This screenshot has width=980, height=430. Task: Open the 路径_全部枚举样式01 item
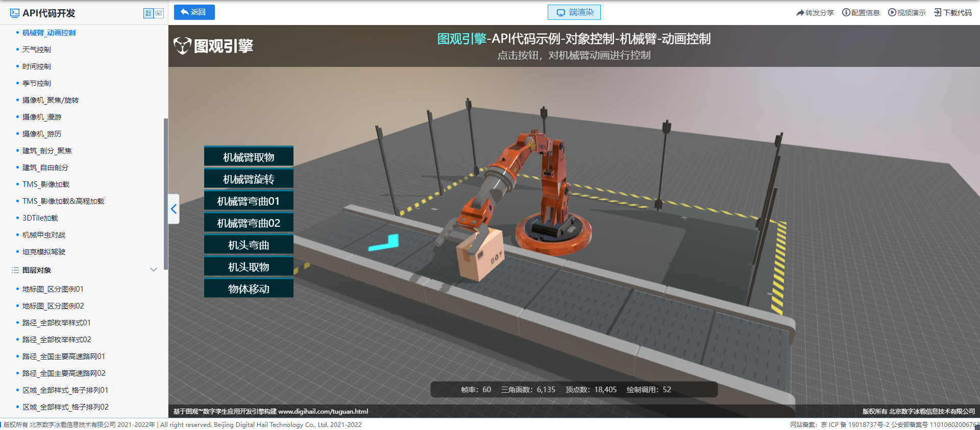(57, 323)
